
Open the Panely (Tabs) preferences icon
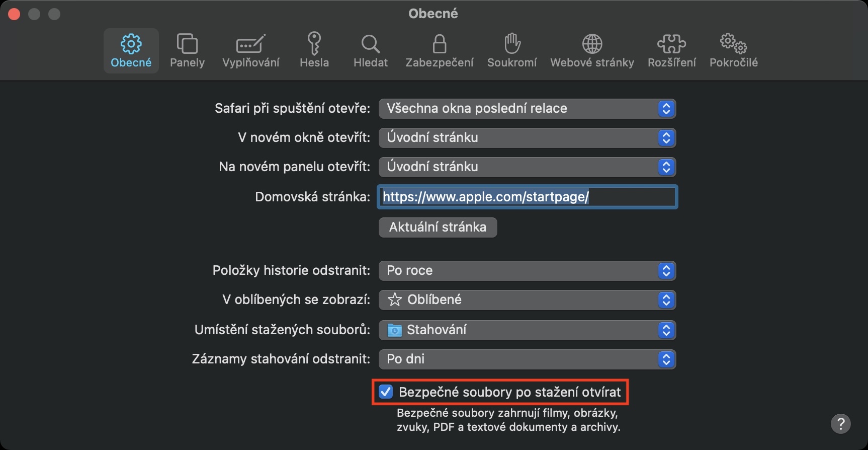pyautogui.click(x=187, y=44)
